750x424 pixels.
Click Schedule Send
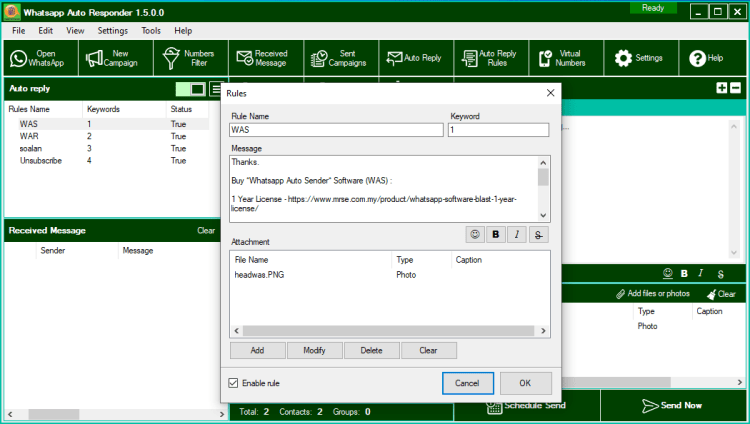527,405
